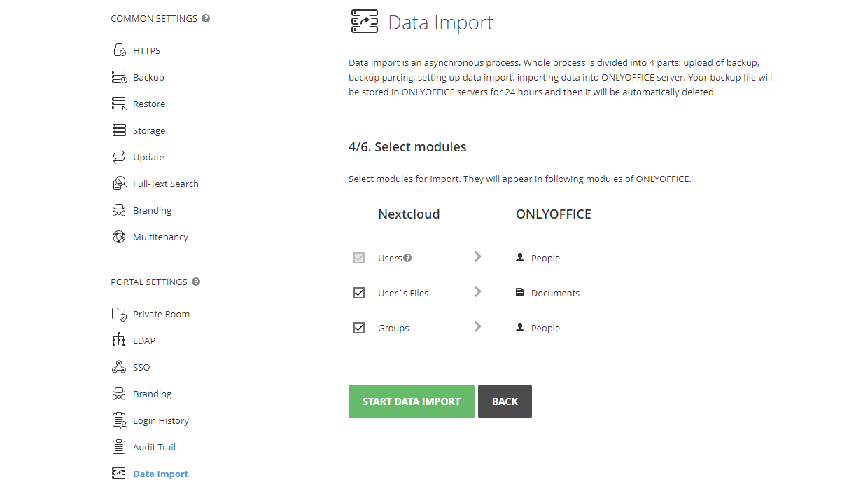The image size is (868, 496).
Task: Click the chevron next to Groups
Action: point(477,326)
